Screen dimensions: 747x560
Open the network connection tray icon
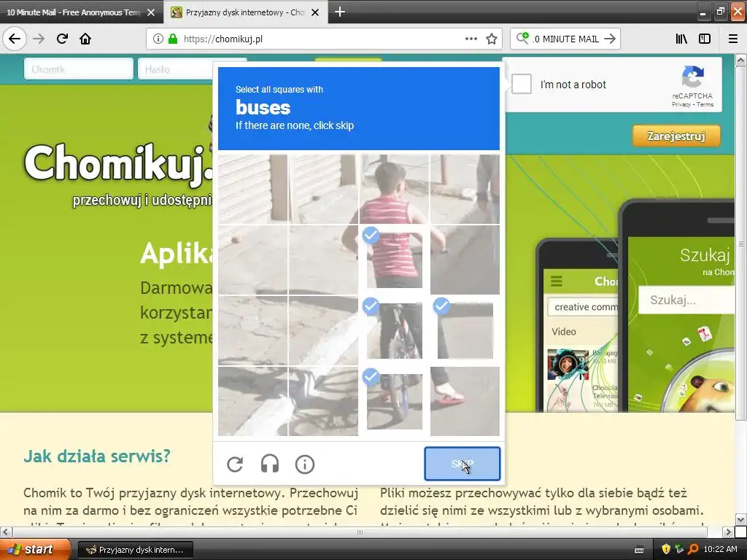[x=679, y=549]
